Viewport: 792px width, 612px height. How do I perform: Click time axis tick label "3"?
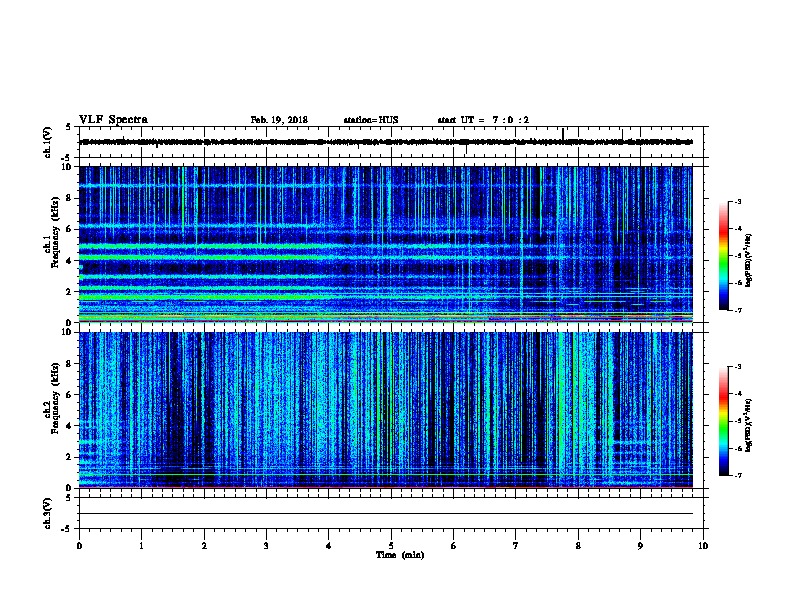(266, 545)
